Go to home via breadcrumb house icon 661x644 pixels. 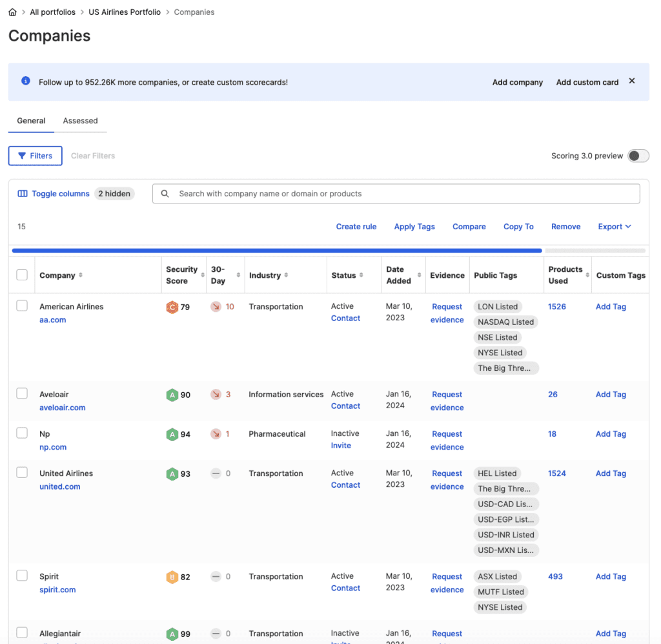[x=13, y=12]
